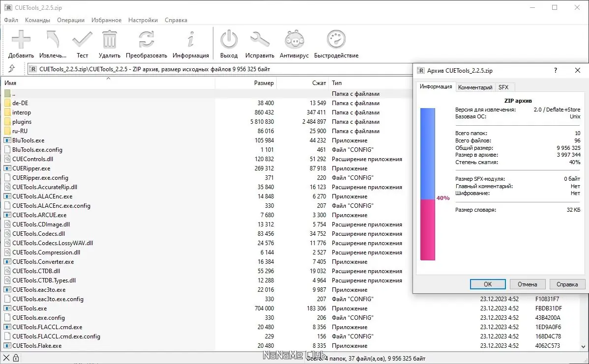Select the Информация tab in dialog
Viewport: 589px width, 364px height.
[436, 86]
